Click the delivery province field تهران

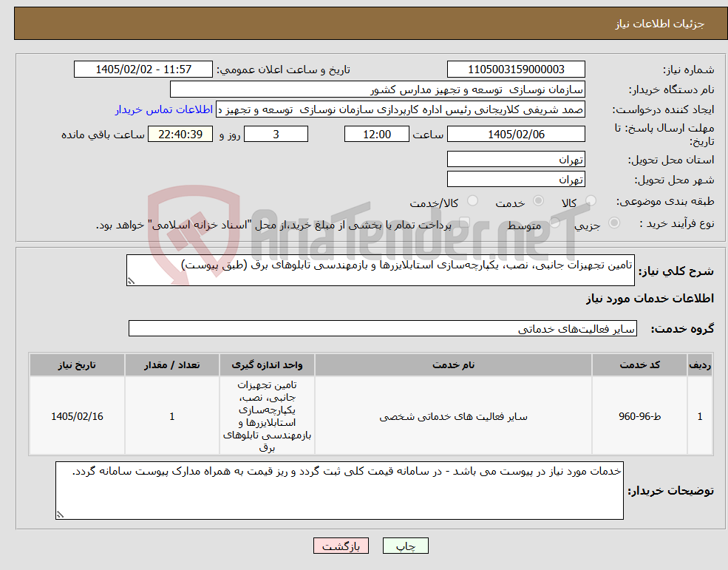(x=516, y=160)
